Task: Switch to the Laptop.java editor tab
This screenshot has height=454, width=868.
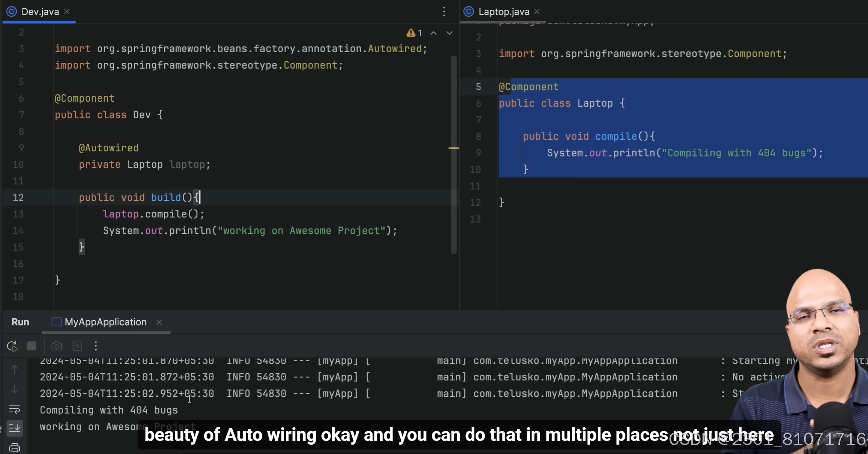Action: point(503,12)
